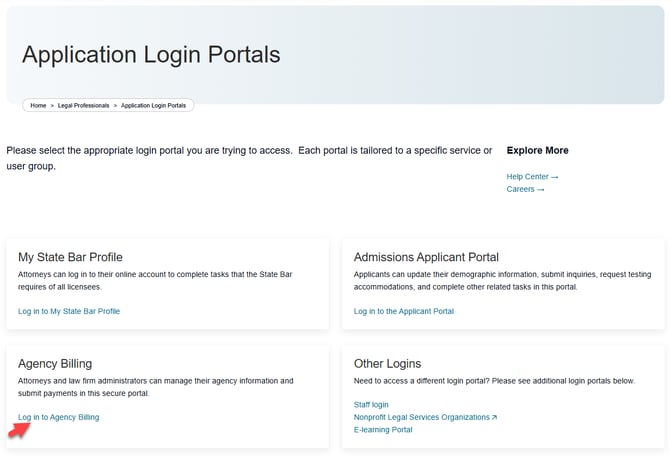Click the Agency Billing card heading
Viewport: 670px width, 466px height.
click(55, 363)
